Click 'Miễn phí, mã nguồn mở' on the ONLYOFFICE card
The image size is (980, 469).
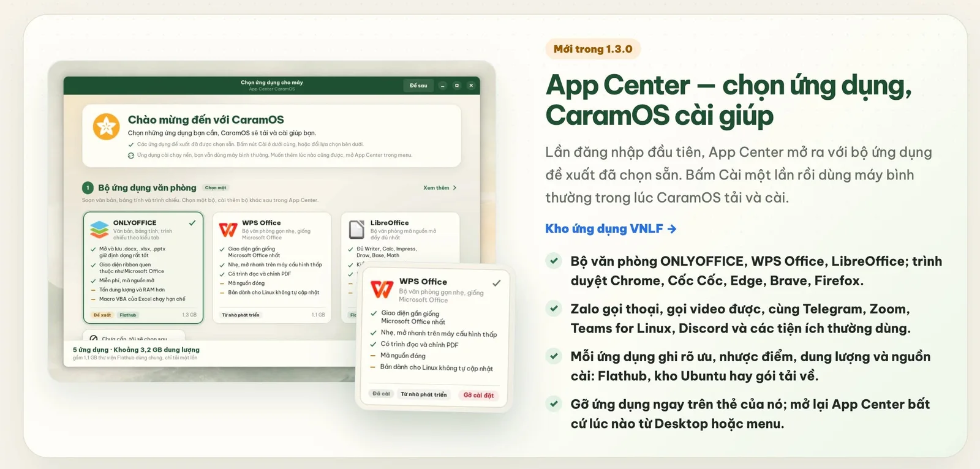[x=127, y=280]
